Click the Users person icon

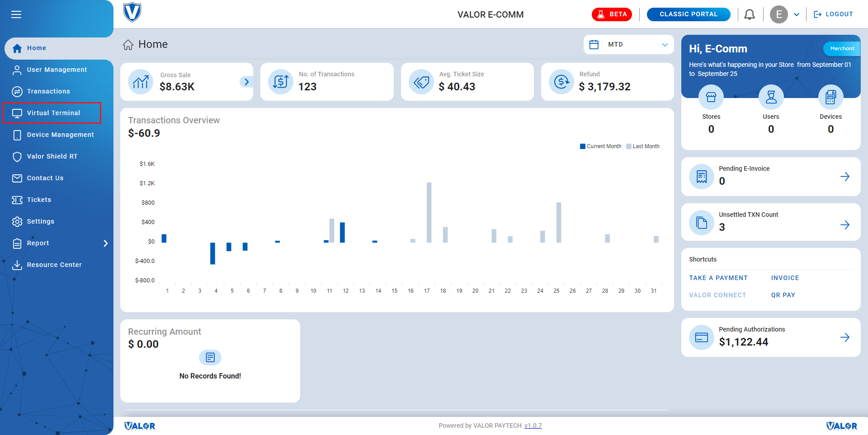tap(771, 97)
